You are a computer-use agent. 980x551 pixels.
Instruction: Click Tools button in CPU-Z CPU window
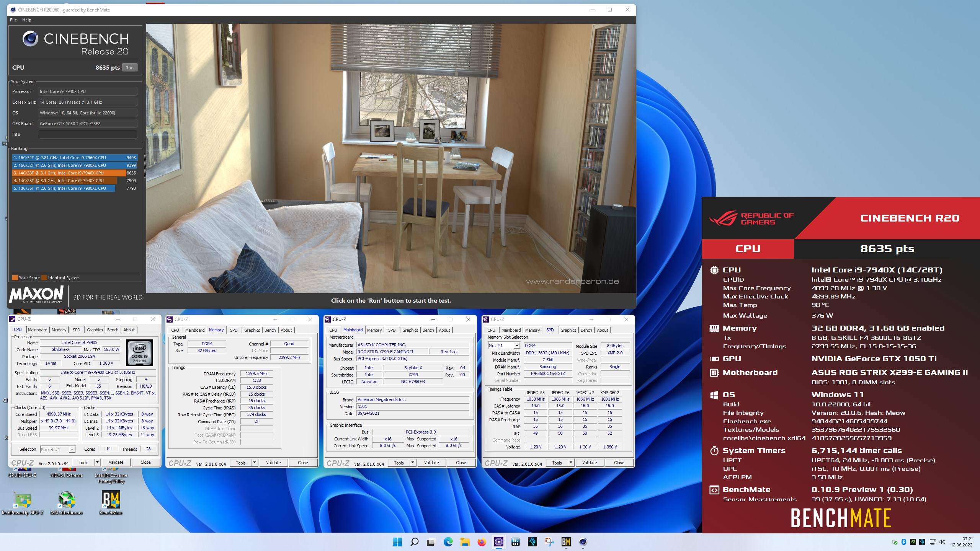pyautogui.click(x=83, y=462)
